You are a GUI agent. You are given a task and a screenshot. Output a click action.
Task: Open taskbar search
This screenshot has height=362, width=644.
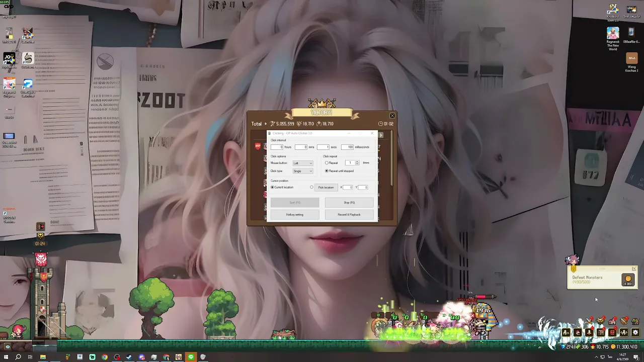(18, 357)
